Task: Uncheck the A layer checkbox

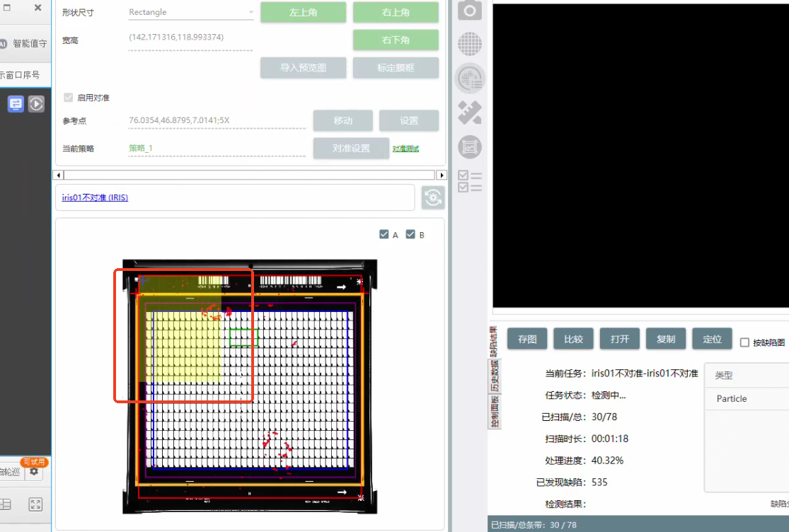Action: [384, 235]
